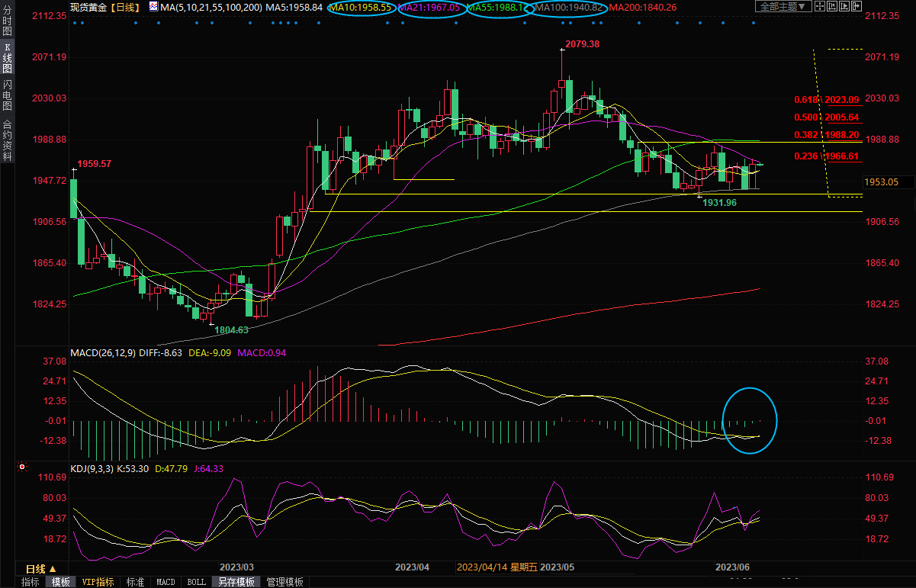Open the VIP指标 tab
Image resolution: width=916 pixels, height=588 pixels.
pyautogui.click(x=98, y=582)
